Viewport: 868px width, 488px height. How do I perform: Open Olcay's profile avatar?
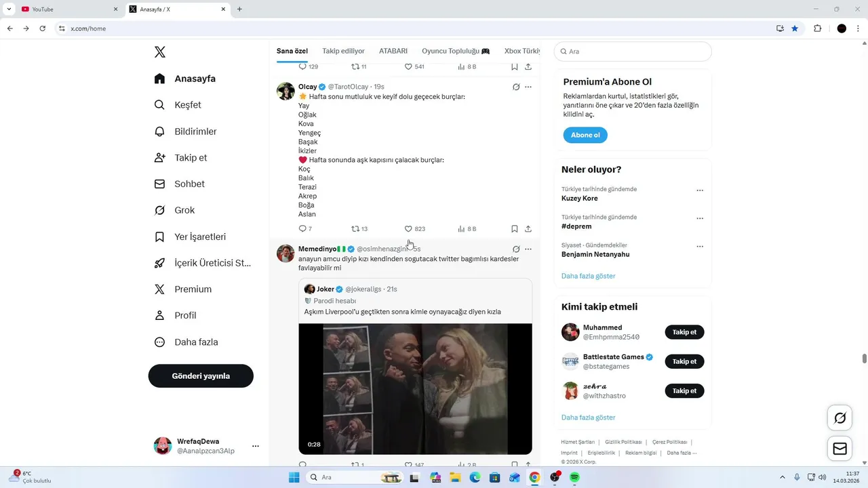(285, 91)
